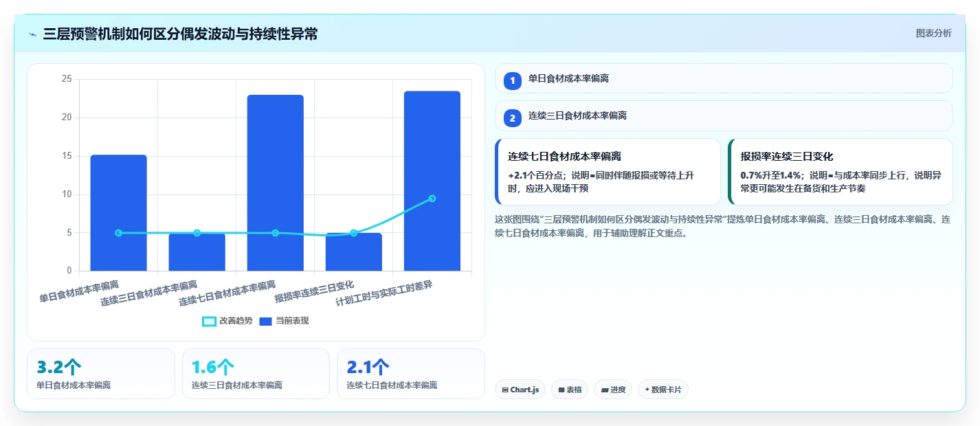Click the 数据卡片 tag icon
The width and height of the screenshot is (980, 426).
(x=647, y=390)
